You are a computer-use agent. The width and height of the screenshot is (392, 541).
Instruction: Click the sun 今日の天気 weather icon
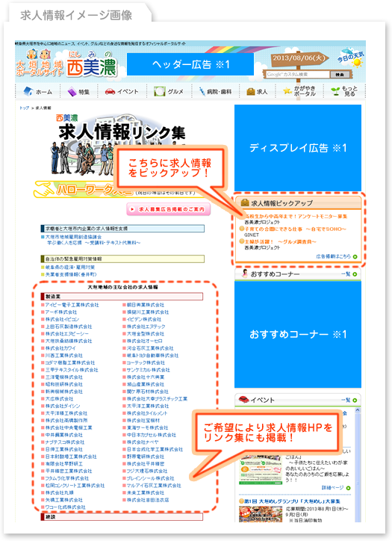coord(357,63)
